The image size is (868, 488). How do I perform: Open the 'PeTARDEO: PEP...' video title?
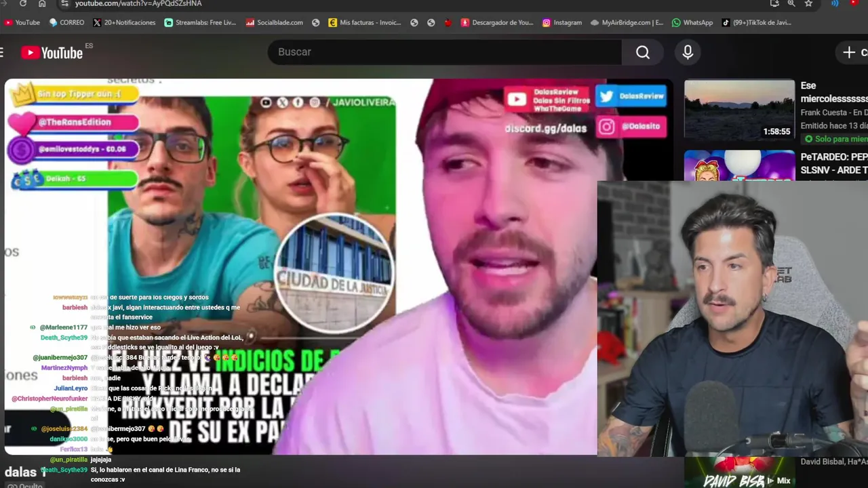[834, 163]
